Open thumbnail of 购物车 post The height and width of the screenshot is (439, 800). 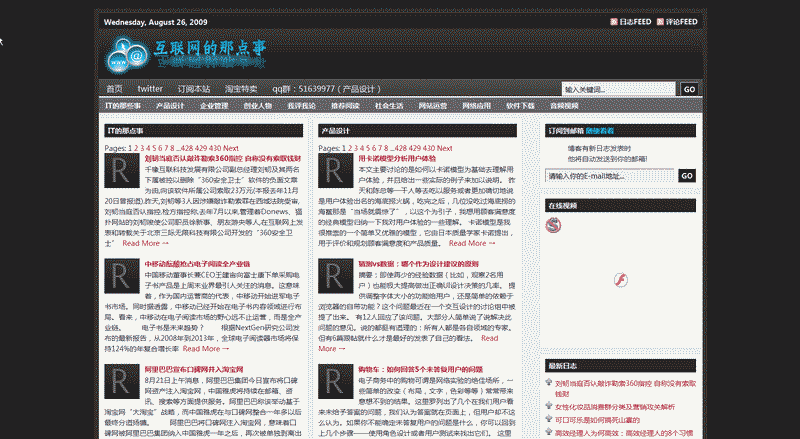(x=336, y=381)
